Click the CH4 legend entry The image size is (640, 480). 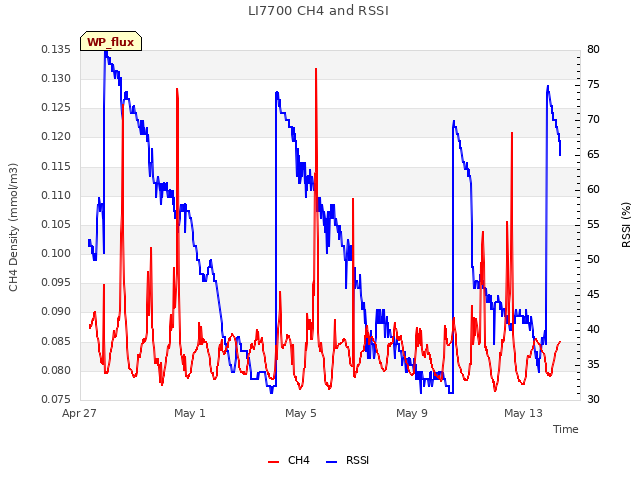[x=289, y=460]
